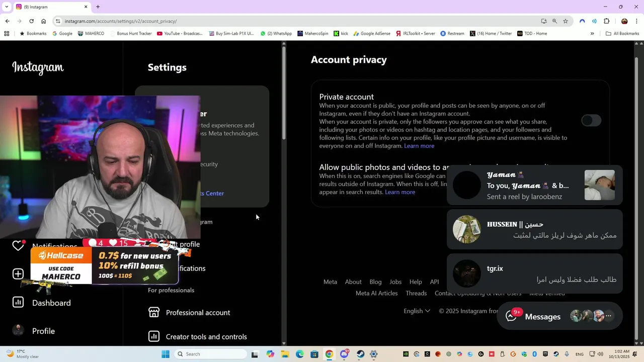
Task: Open the Jobs footer link
Action: pos(395,282)
